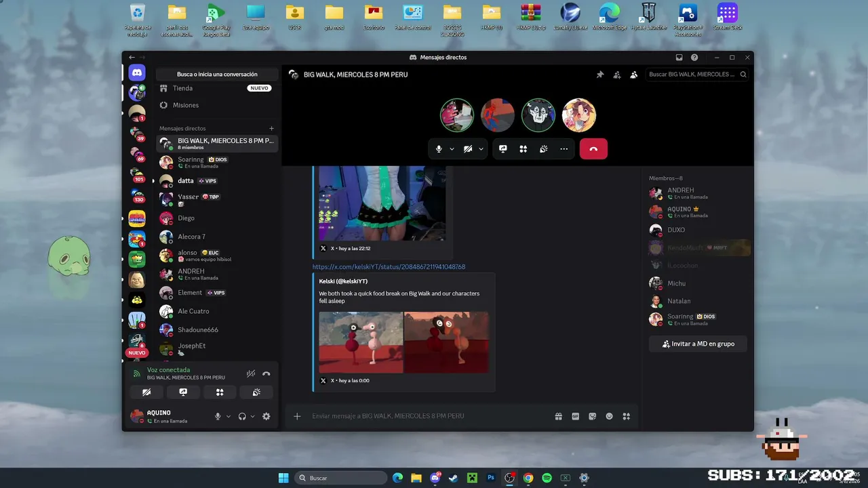868x488 pixels.
Task: Select member Michu in the member list
Action: click(698, 283)
